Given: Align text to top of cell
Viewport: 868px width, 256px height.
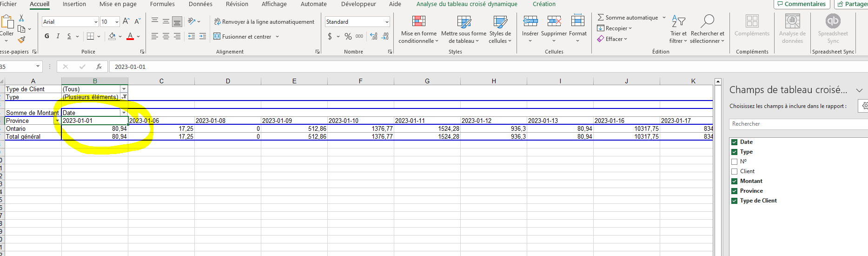Looking at the screenshot, I should click(155, 21).
